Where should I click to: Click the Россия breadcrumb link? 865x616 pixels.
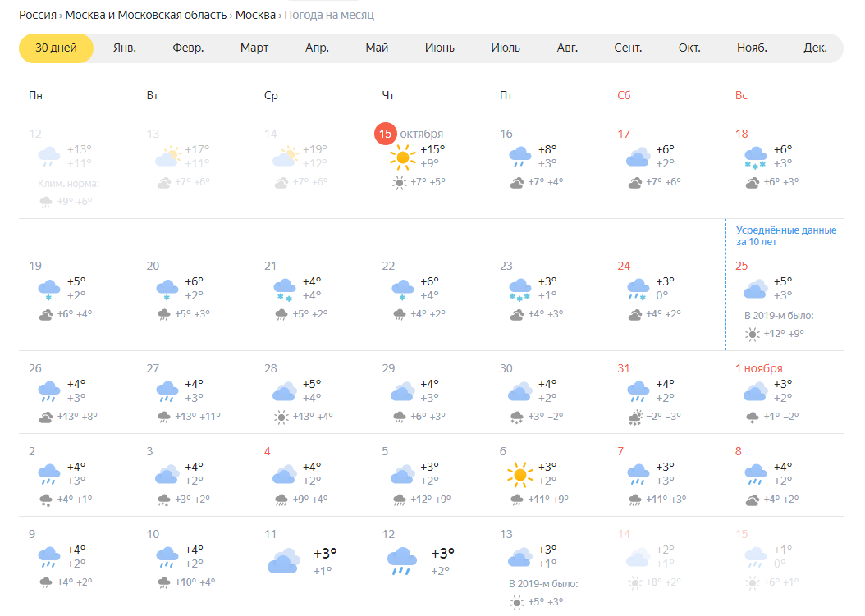pyautogui.click(x=38, y=16)
